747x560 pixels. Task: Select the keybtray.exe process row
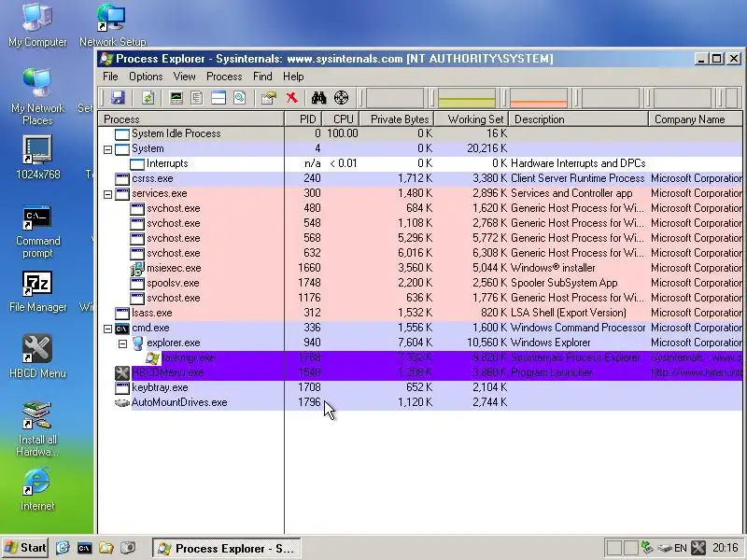420,387
